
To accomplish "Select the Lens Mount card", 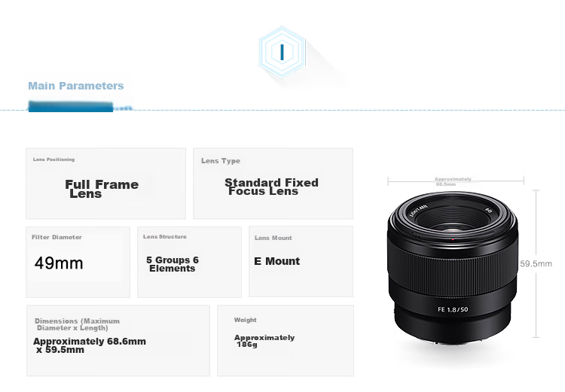I will (x=301, y=262).
